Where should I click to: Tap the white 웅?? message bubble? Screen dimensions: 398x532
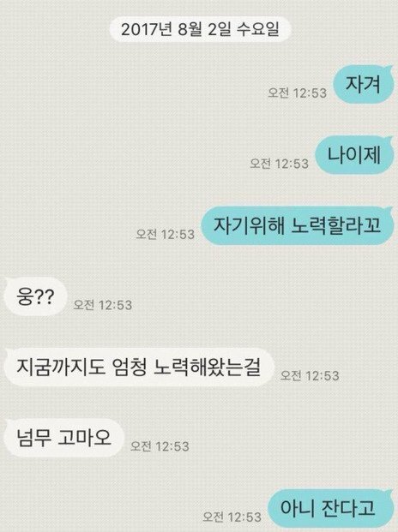pos(35,296)
